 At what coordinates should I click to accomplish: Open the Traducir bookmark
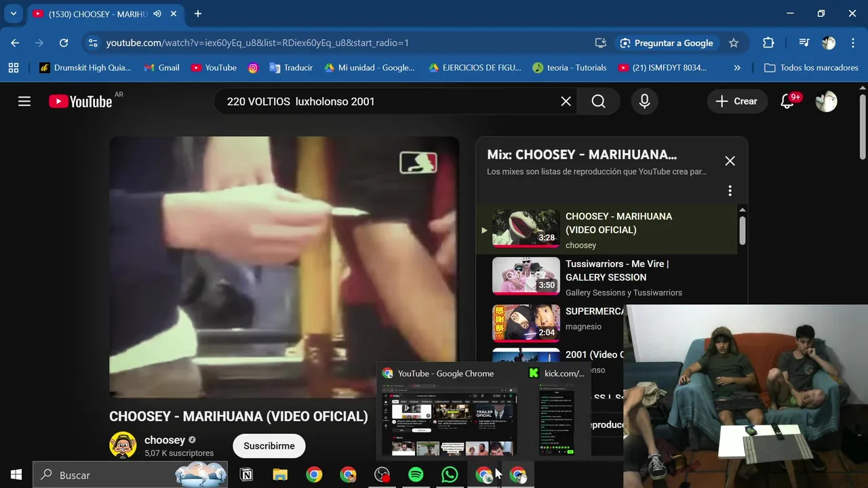(x=291, y=68)
